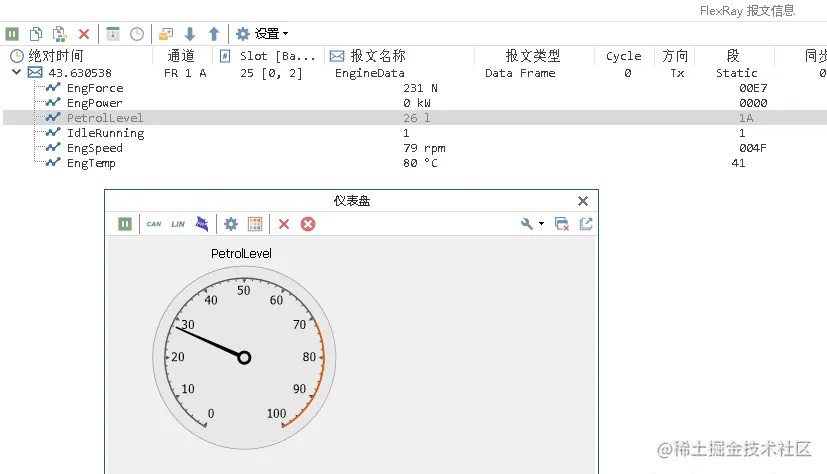
Task: Click the 段 column header
Action: click(x=733, y=56)
